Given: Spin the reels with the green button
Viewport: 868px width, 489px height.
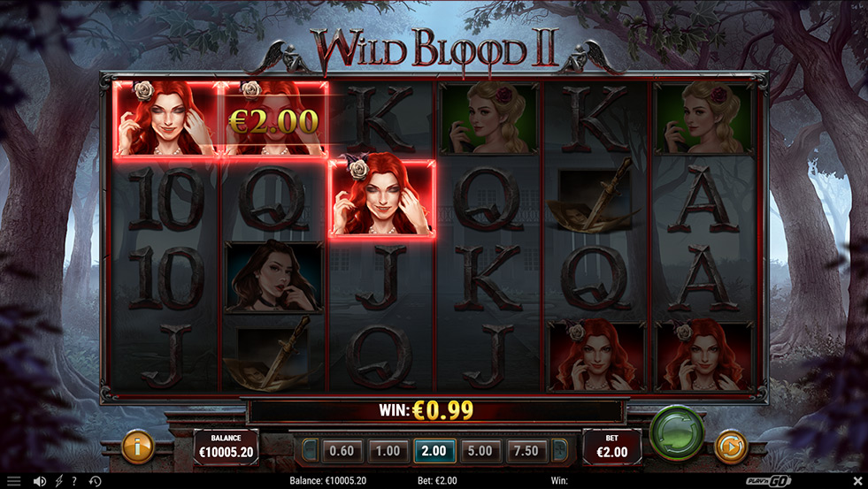Looking at the screenshot, I should point(677,433).
